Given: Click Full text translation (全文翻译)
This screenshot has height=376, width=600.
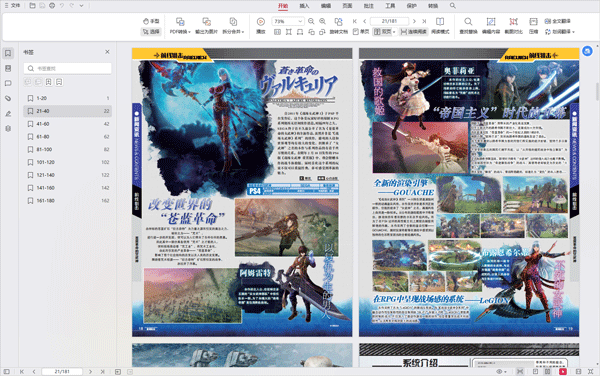Looking at the screenshot, I should click(558, 21).
